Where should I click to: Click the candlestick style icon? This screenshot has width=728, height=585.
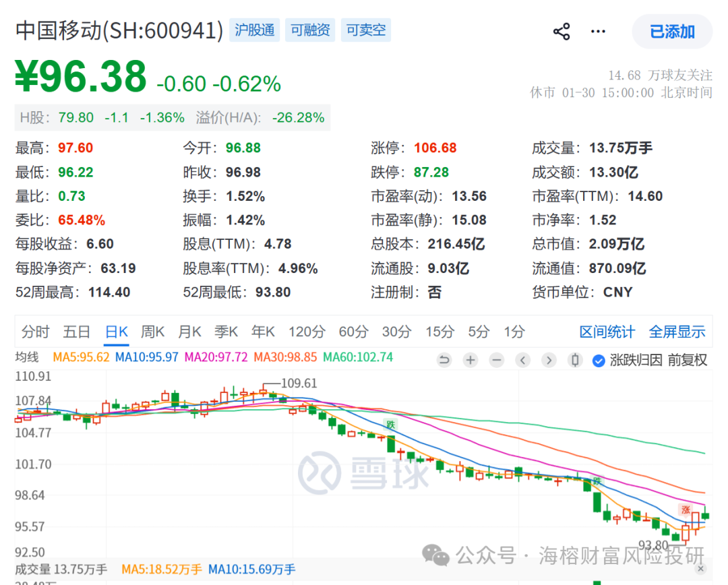coord(575,360)
